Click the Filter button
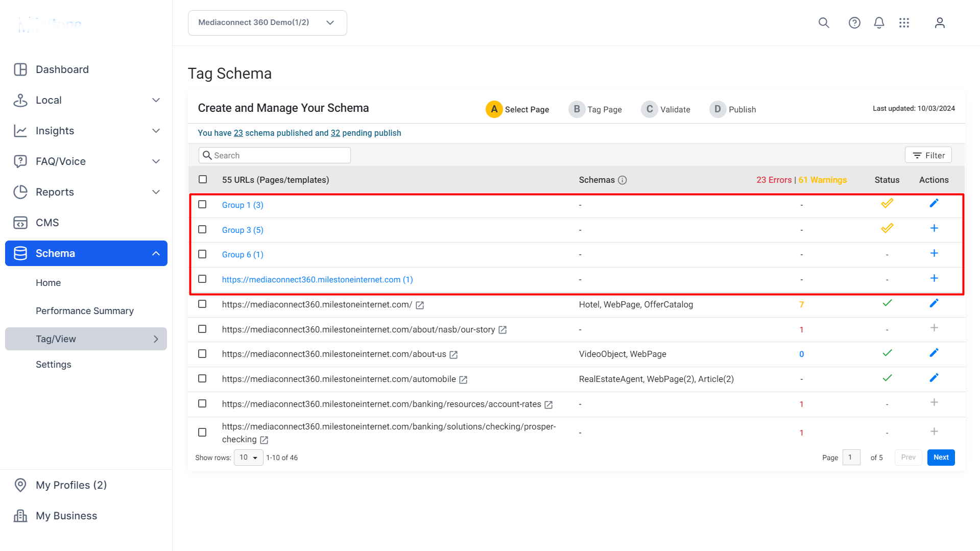 coord(928,155)
